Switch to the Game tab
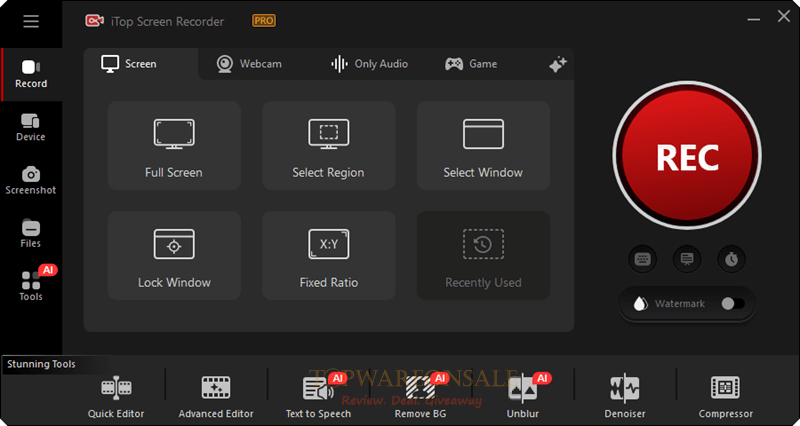 click(x=471, y=64)
